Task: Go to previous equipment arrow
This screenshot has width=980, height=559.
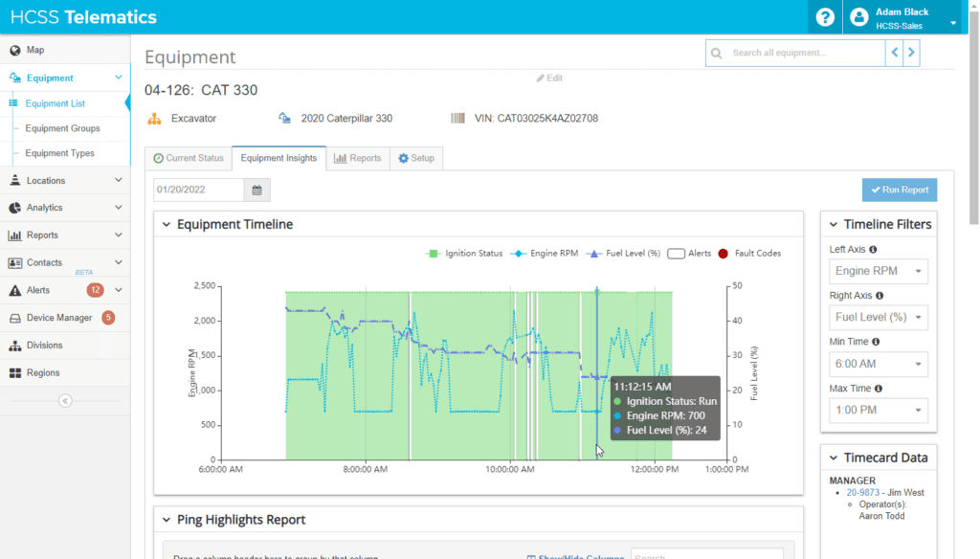Action: pos(895,54)
